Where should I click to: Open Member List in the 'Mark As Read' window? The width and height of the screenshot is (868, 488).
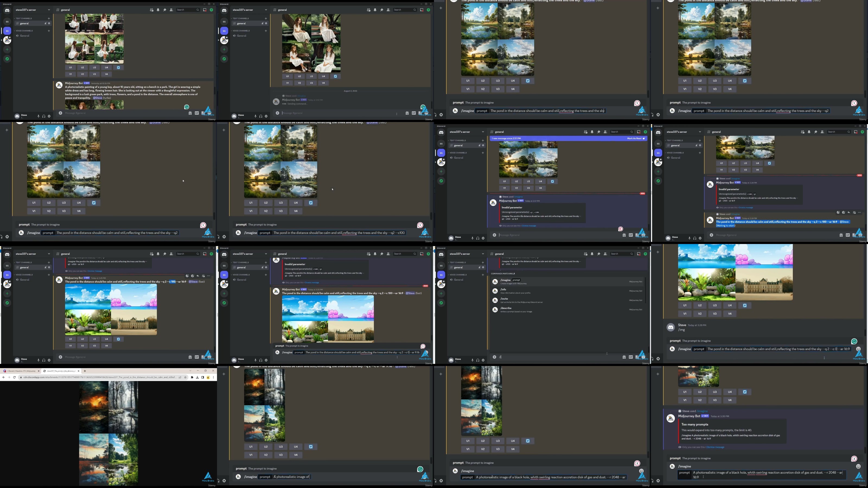pos(605,132)
